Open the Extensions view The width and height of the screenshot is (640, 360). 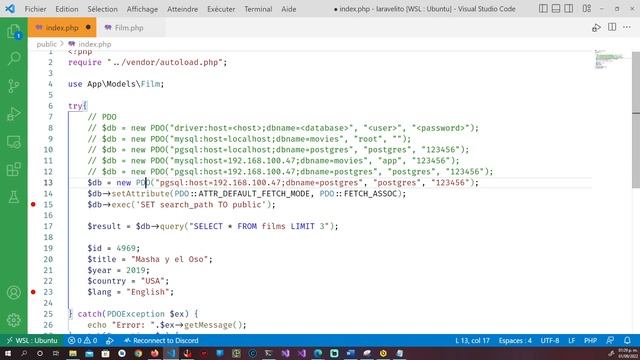point(14,169)
